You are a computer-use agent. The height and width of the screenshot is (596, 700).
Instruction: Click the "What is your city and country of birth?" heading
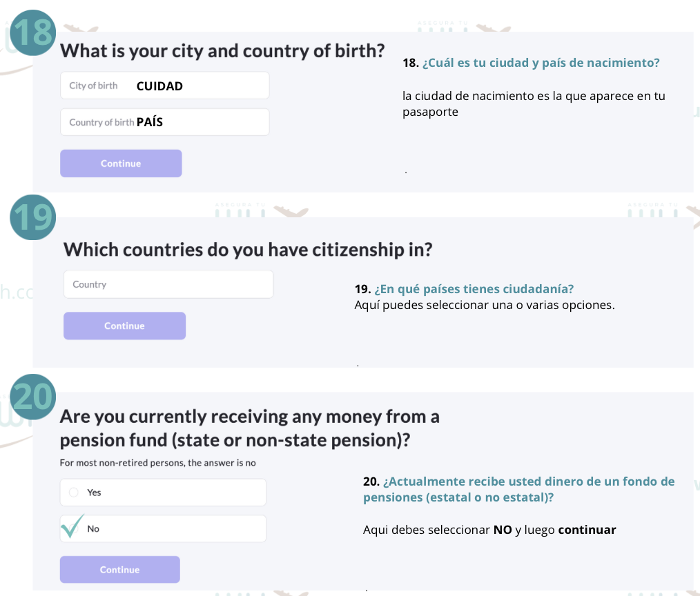pyautogui.click(x=222, y=51)
